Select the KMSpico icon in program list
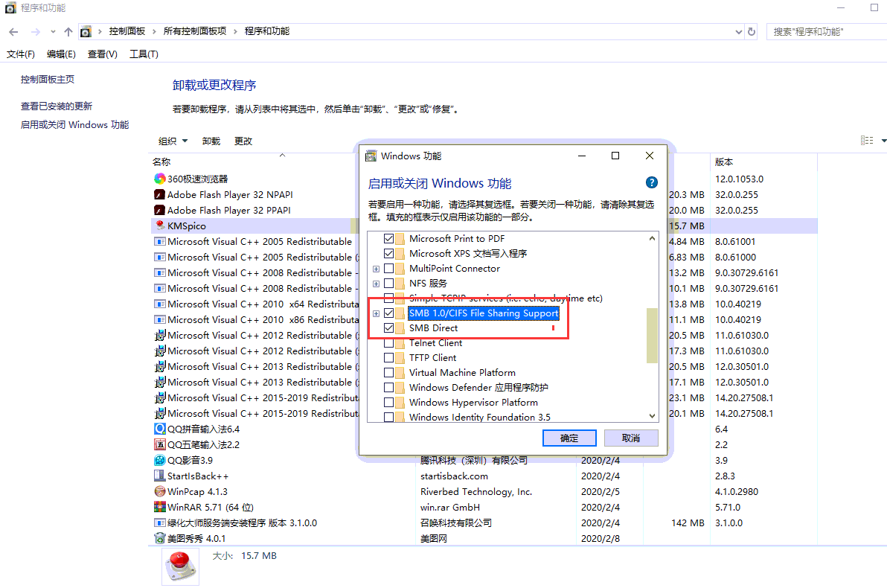This screenshot has width=887, height=588. (x=159, y=226)
